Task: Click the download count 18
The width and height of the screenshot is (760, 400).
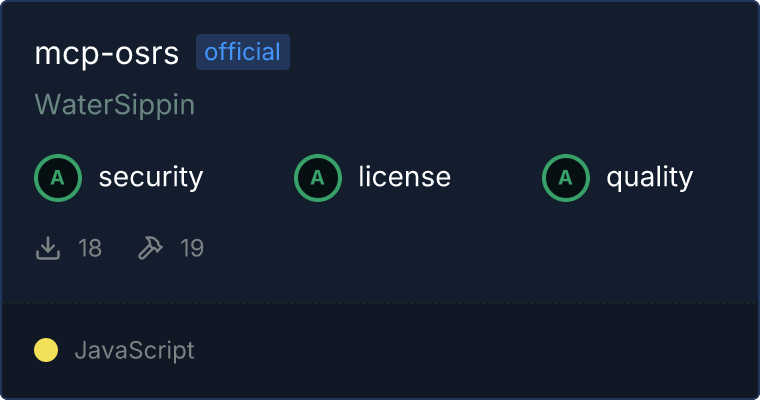Action: point(90,248)
